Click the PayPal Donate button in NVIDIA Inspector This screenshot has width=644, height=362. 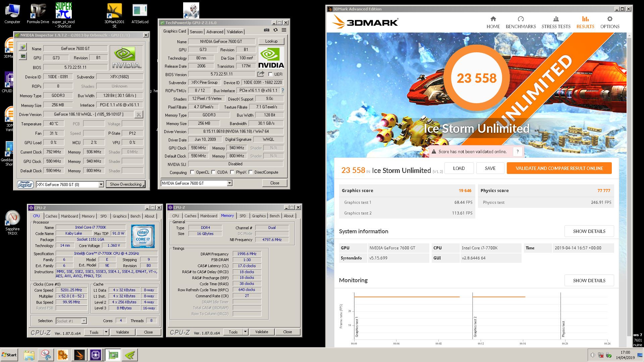(25, 184)
